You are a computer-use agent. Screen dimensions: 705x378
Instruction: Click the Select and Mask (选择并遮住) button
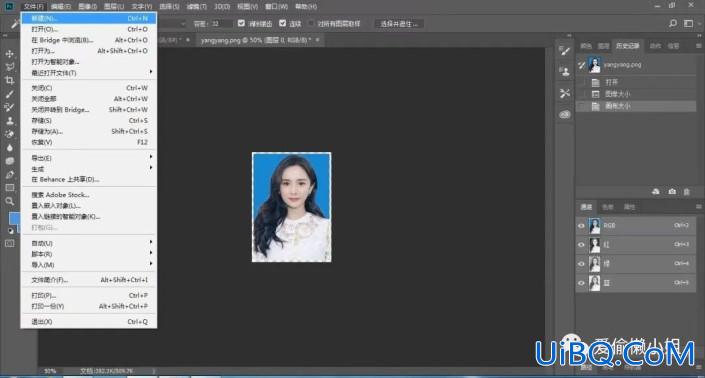(x=399, y=24)
